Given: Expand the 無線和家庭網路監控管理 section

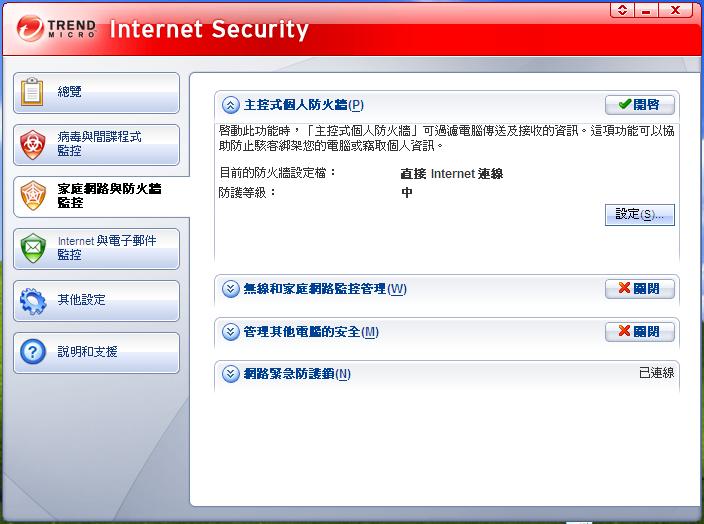Looking at the screenshot, I should pyautogui.click(x=231, y=289).
